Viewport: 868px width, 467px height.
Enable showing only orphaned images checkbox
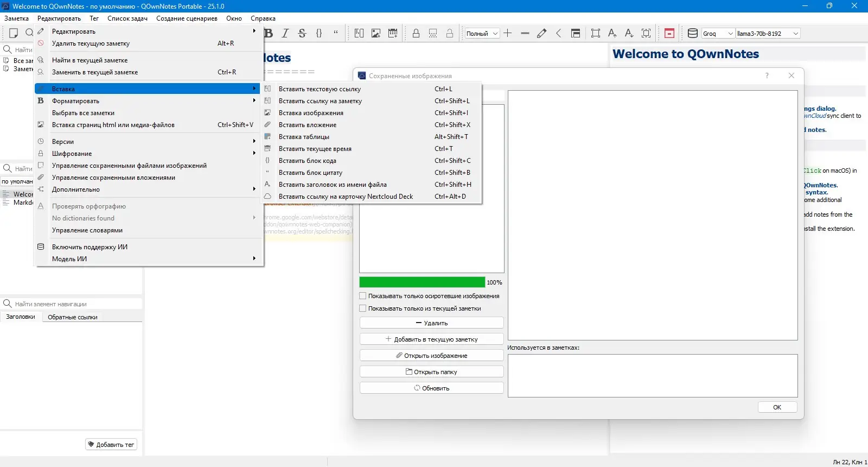tap(363, 296)
